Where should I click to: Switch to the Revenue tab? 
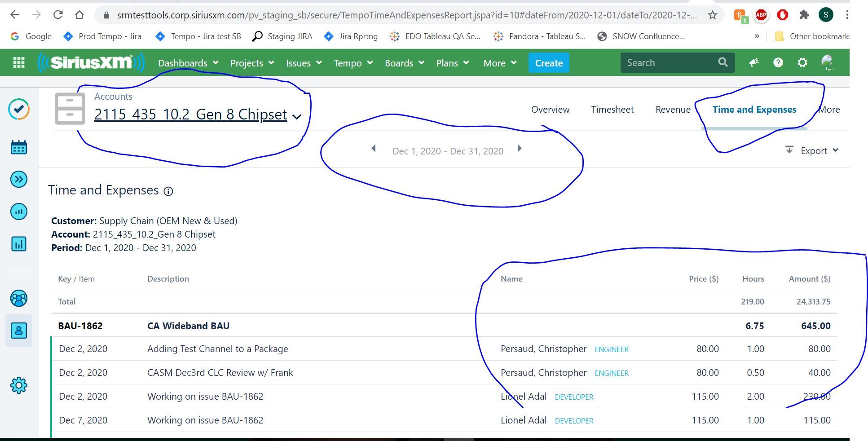673,110
